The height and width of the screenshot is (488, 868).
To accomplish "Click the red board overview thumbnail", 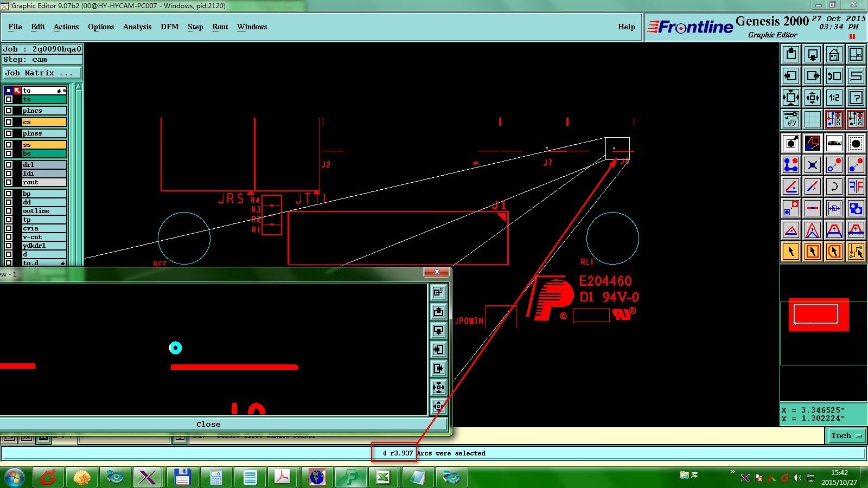I will point(819,314).
